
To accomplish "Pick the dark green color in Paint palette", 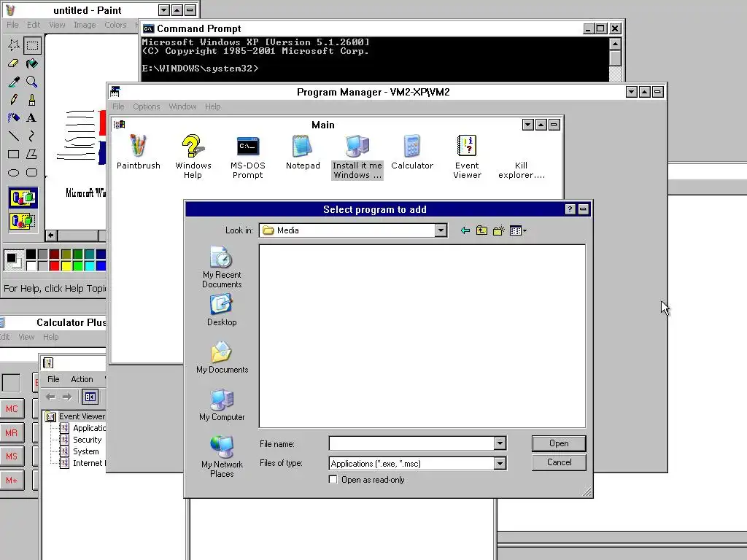I will (77, 254).
